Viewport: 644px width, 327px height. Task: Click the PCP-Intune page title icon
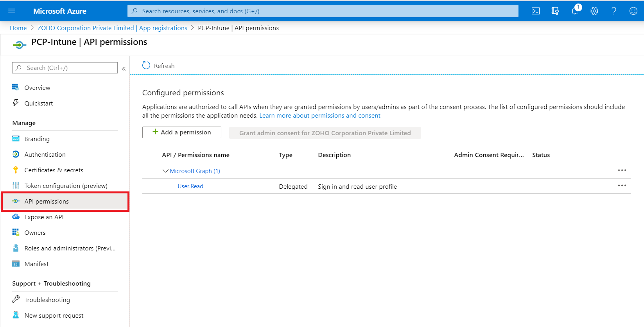click(x=19, y=45)
